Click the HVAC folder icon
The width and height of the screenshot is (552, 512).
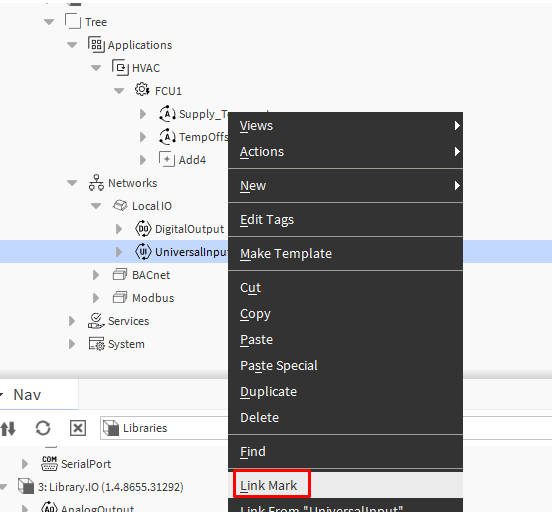120,68
